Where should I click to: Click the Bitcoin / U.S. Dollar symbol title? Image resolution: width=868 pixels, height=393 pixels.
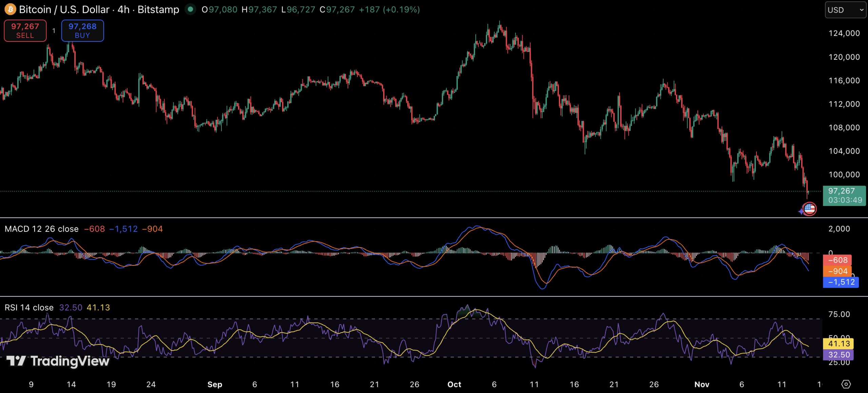pos(64,10)
